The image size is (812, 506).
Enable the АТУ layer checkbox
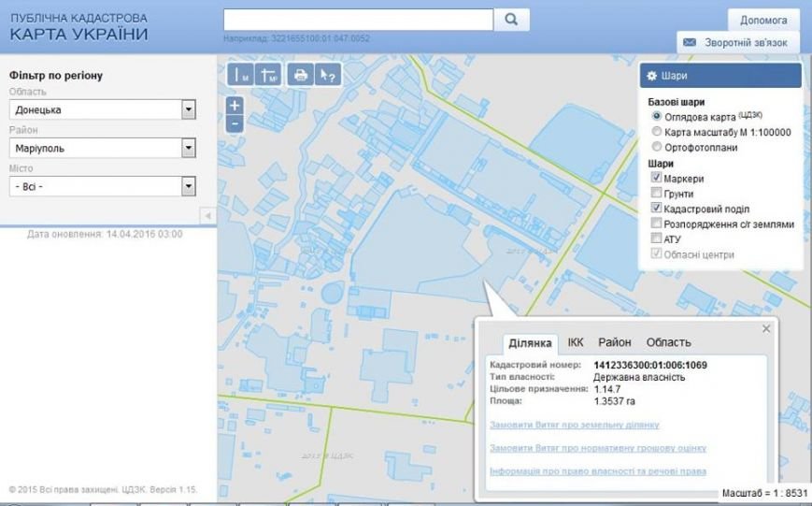[x=656, y=238]
